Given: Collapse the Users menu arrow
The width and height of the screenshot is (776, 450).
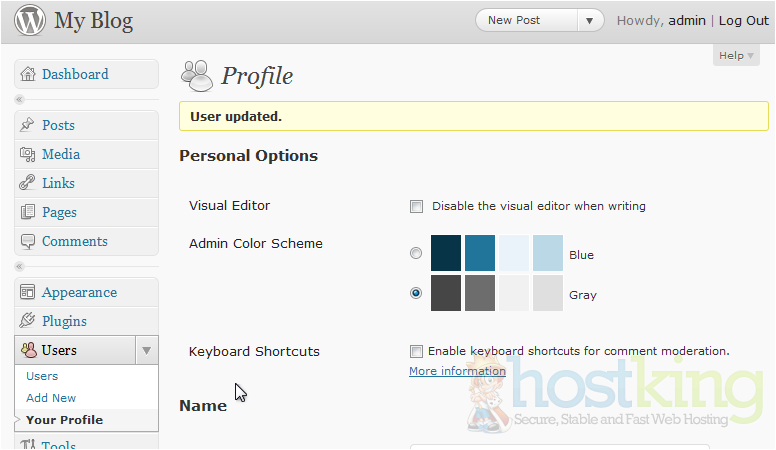Looking at the screenshot, I should 146,351.
